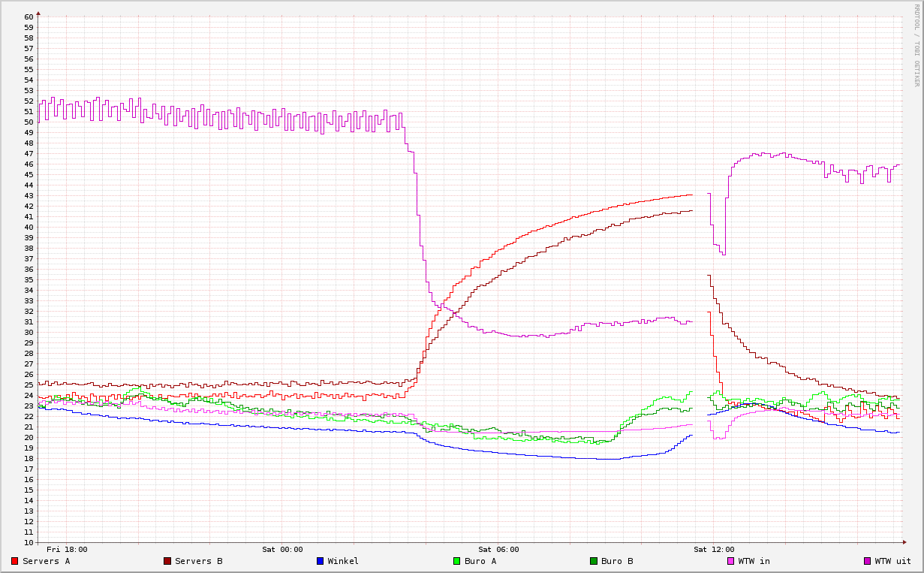The height and width of the screenshot is (573, 924).
Task: Select the Servers B legend label
Action: (198, 561)
